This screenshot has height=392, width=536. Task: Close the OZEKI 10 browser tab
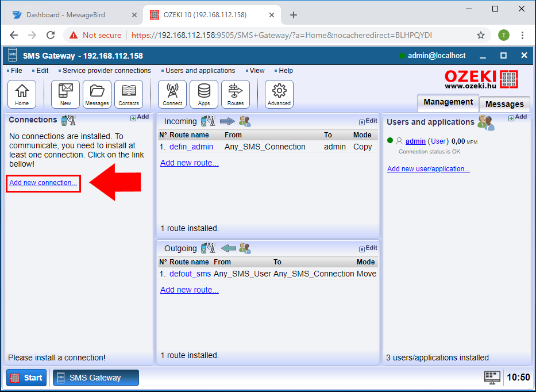click(271, 15)
